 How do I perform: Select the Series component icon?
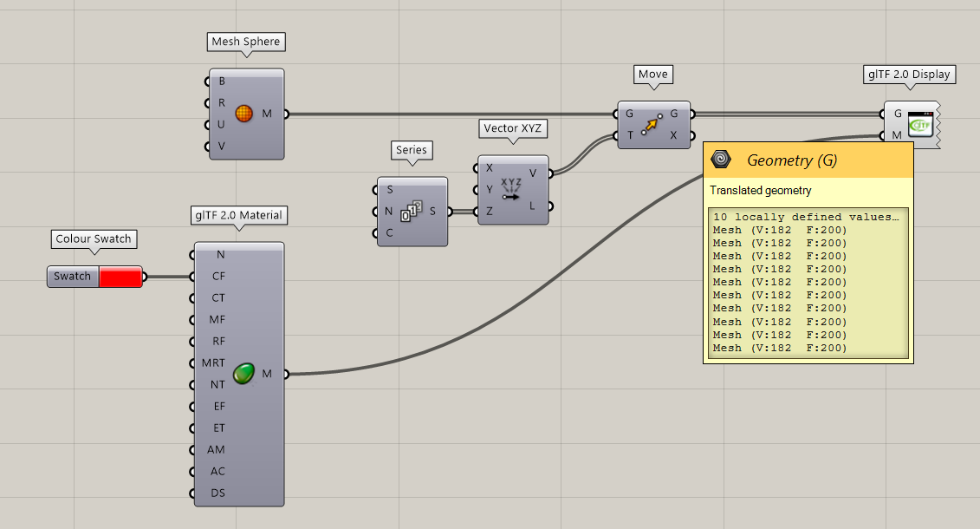[411, 212]
